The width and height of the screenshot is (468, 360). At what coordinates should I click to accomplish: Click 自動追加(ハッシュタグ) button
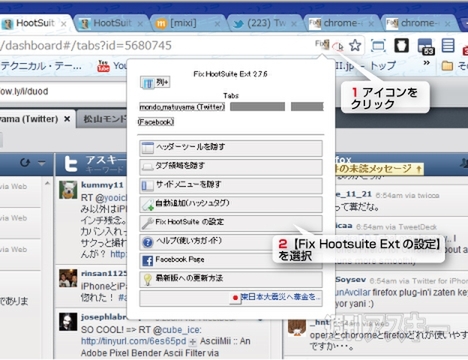[x=231, y=204]
